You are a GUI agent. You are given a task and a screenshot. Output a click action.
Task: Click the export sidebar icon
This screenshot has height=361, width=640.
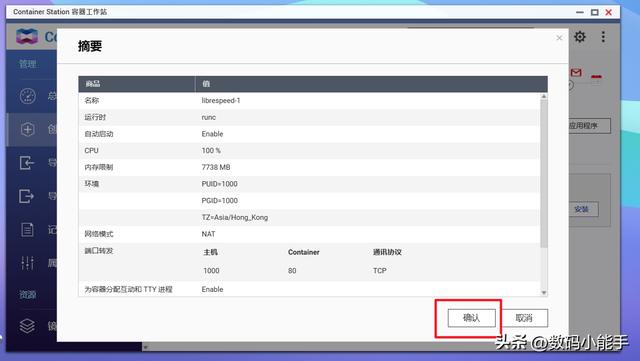click(x=27, y=196)
